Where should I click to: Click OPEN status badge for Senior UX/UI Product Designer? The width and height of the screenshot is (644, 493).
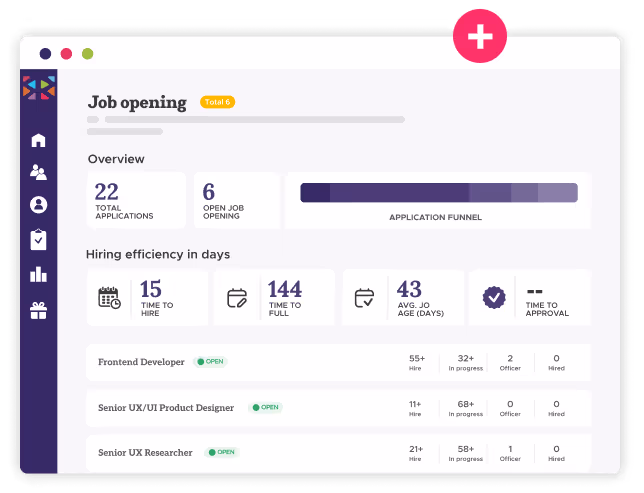pyautogui.click(x=265, y=407)
